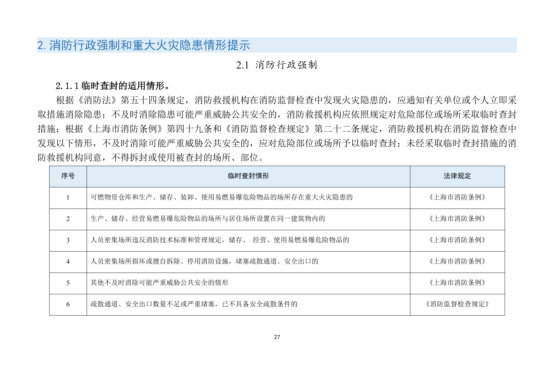Select row number 2 in the table
Image resolution: width=554 pixels, height=392 pixels.
tap(68, 219)
